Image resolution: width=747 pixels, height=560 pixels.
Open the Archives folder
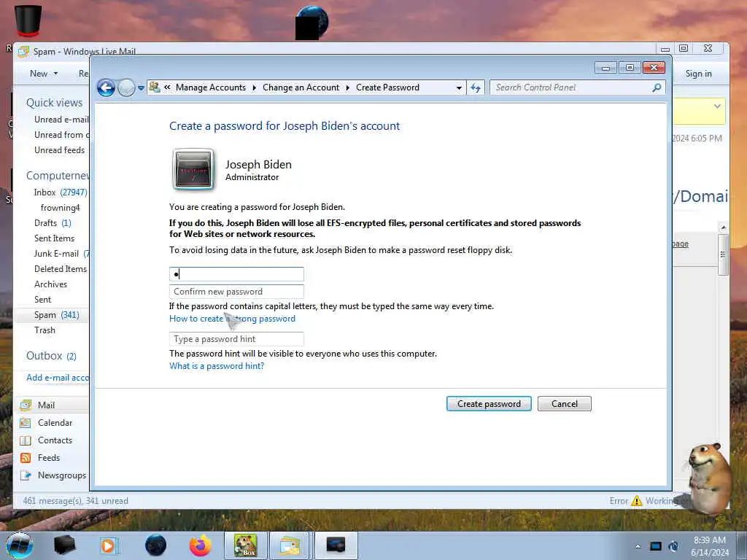(x=50, y=284)
